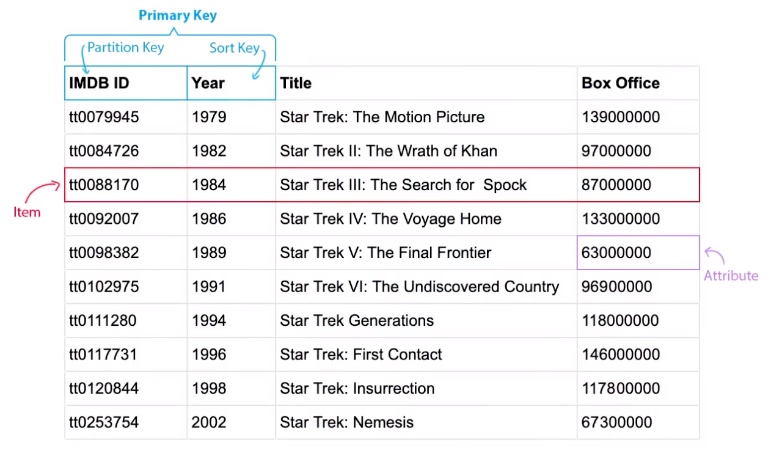Click the red Item arrow
This screenshot has width=773, height=452.
pos(42,191)
